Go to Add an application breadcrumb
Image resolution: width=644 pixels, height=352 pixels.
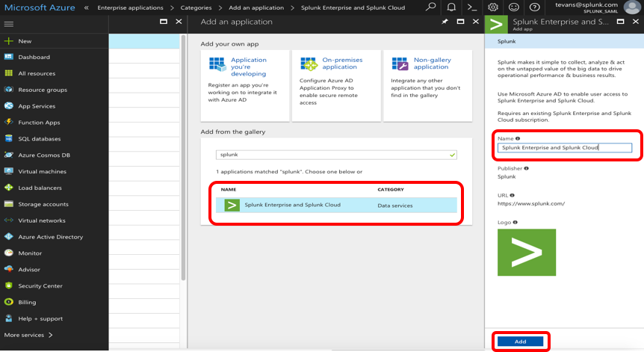[256, 7]
